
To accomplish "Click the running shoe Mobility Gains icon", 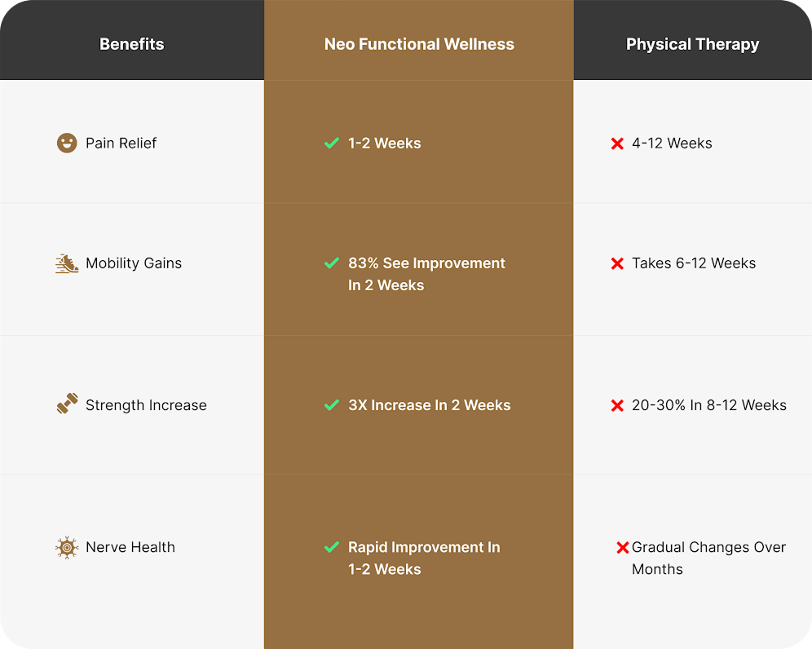I will click(x=67, y=263).
